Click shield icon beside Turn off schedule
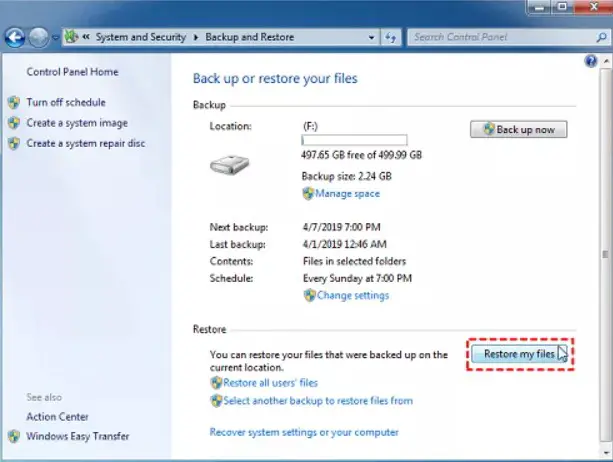Screen dimensions: 613x462 (x=14, y=102)
